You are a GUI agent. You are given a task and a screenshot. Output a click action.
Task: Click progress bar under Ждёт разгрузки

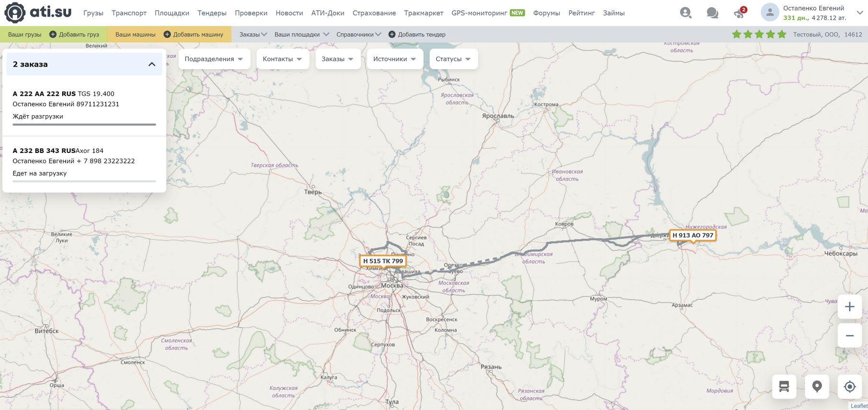[x=84, y=125]
